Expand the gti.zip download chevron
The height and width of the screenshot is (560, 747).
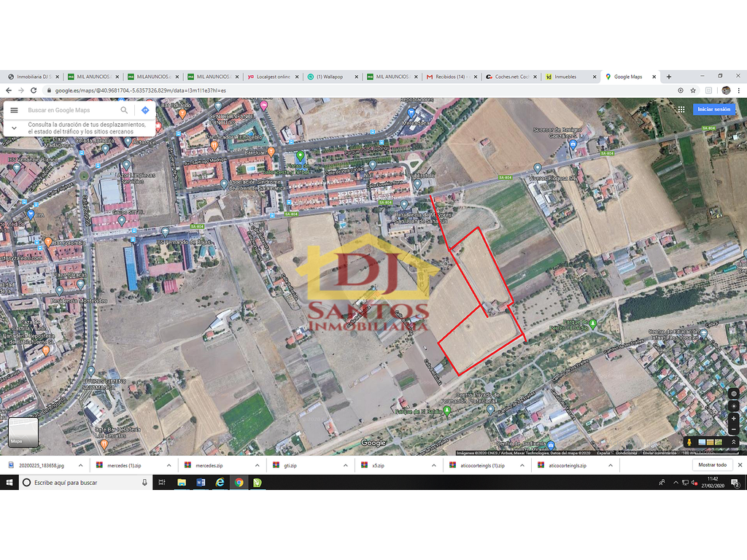click(x=347, y=464)
